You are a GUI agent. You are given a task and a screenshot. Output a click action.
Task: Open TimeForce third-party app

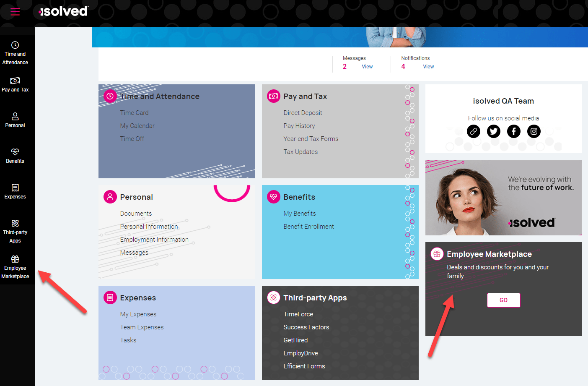pyautogui.click(x=298, y=314)
